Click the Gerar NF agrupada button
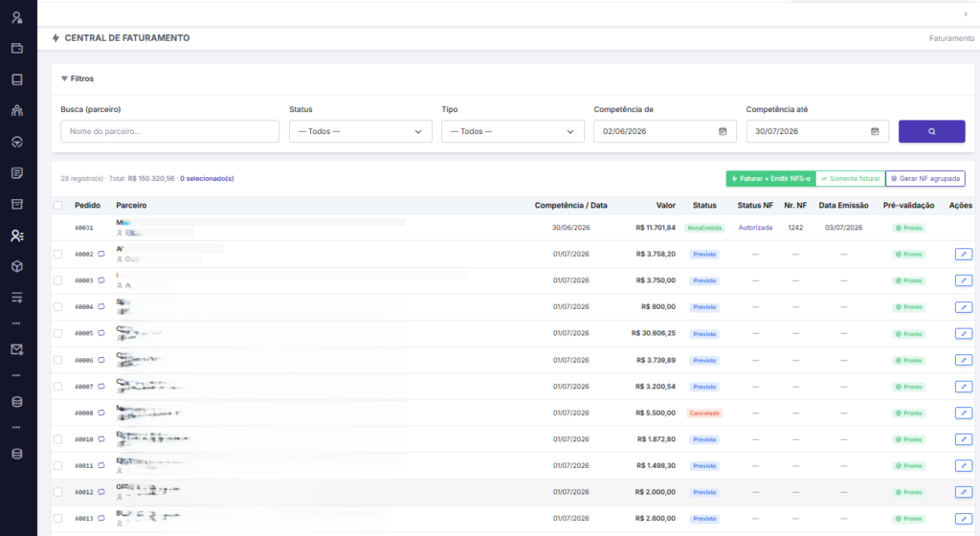This screenshot has width=980, height=536. click(925, 179)
